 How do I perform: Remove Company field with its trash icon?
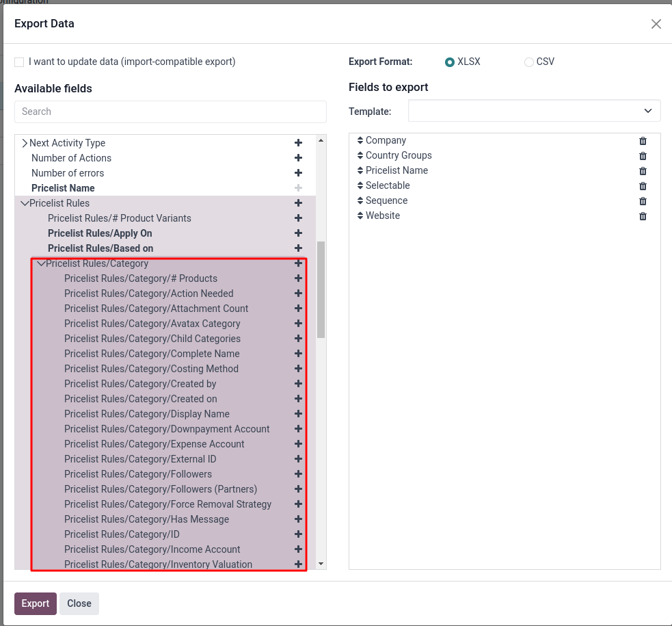[x=643, y=141]
